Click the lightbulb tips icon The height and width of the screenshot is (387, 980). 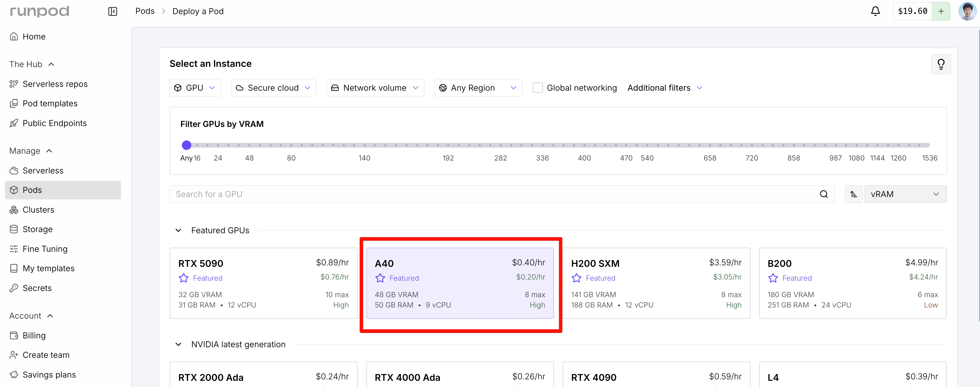click(x=941, y=64)
